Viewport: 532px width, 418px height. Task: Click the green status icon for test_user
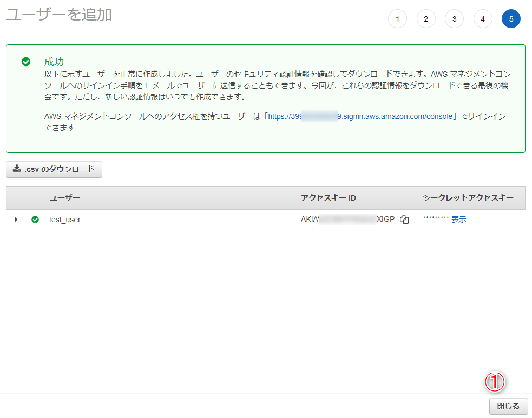(35, 220)
